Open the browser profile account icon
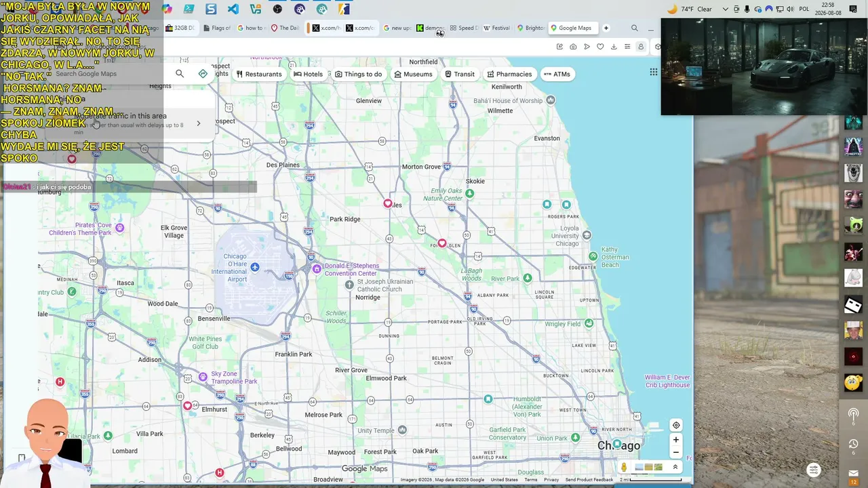This screenshot has width=868, height=488. click(x=641, y=47)
